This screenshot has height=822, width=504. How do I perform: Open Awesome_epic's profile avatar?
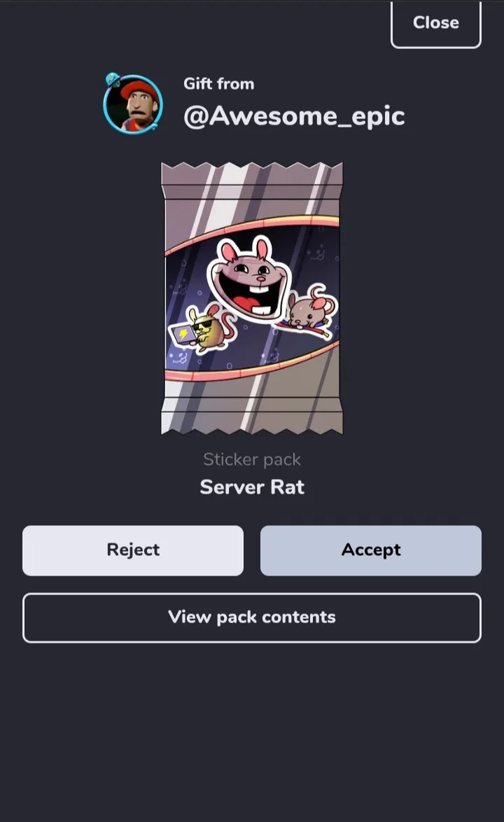coord(133,104)
